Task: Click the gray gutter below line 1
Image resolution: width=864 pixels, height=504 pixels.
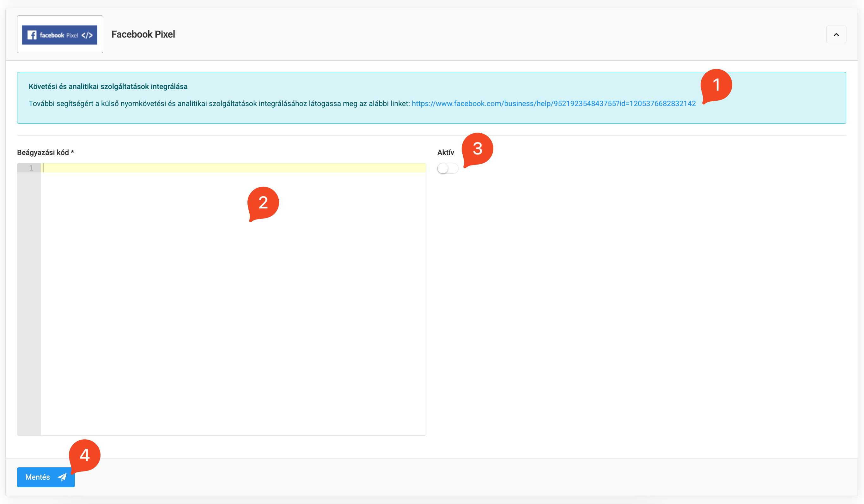Action: pyautogui.click(x=29, y=302)
